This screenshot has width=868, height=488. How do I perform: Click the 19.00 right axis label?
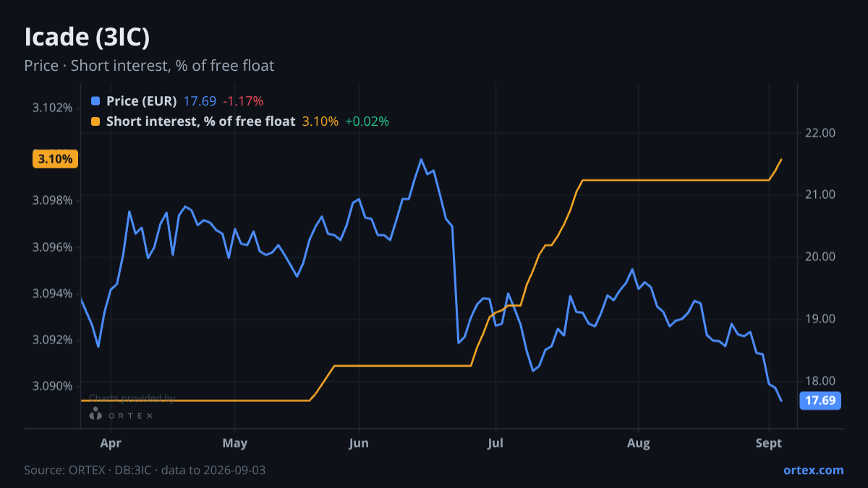coord(820,319)
